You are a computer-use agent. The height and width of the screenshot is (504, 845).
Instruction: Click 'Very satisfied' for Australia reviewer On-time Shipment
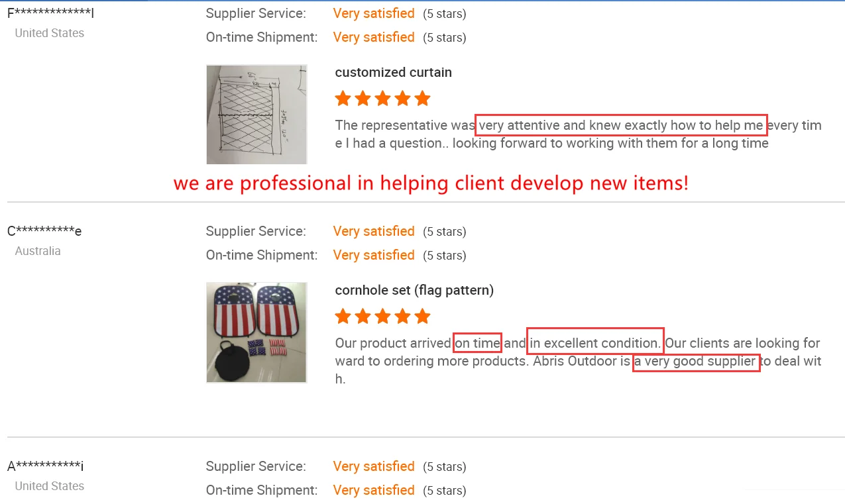coord(374,255)
